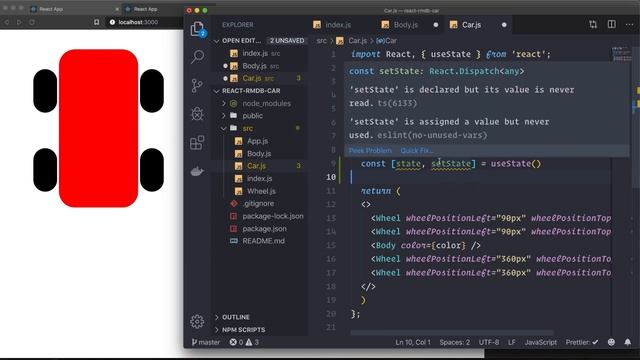
Task: Click the setState variable in line 9
Action: [451, 164]
